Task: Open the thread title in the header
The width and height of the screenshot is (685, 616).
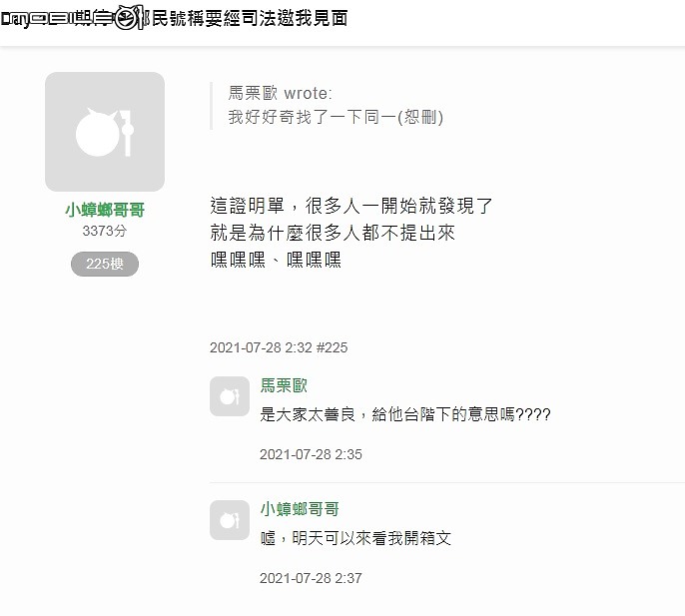Action: coord(250,19)
